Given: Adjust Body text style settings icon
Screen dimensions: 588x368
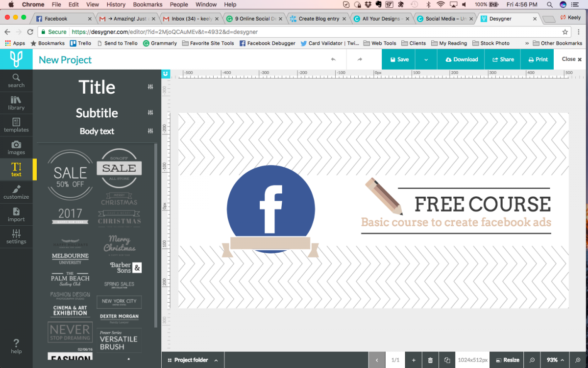Looking at the screenshot, I should click(x=150, y=131).
